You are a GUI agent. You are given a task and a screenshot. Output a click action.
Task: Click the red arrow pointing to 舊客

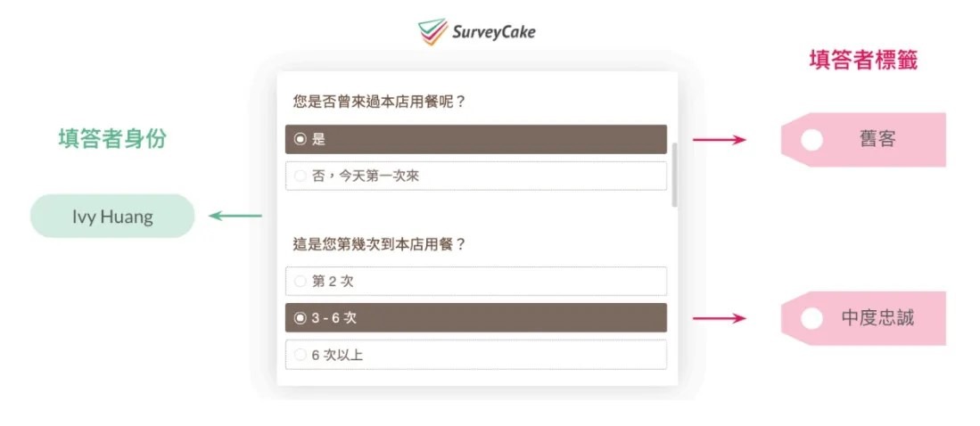click(x=720, y=139)
